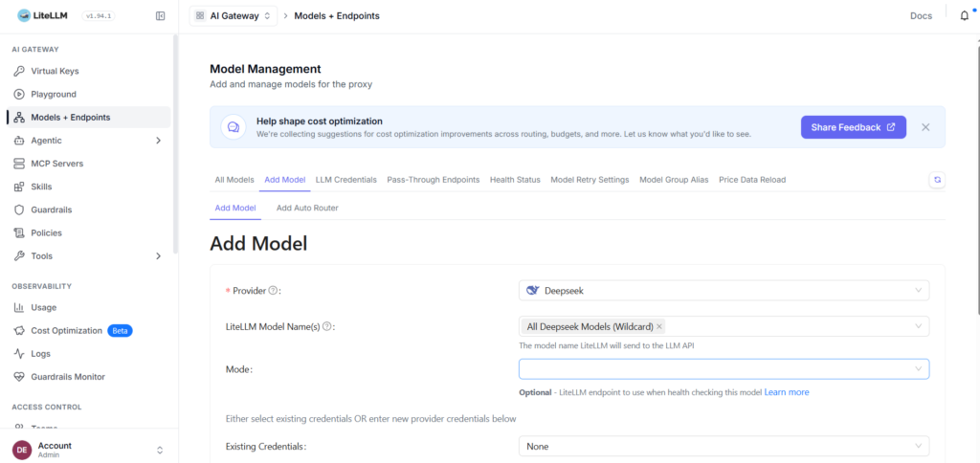The height and width of the screenshot is (463, 980).
Task: Click the Share Feedback button
Action: point(853,127)
